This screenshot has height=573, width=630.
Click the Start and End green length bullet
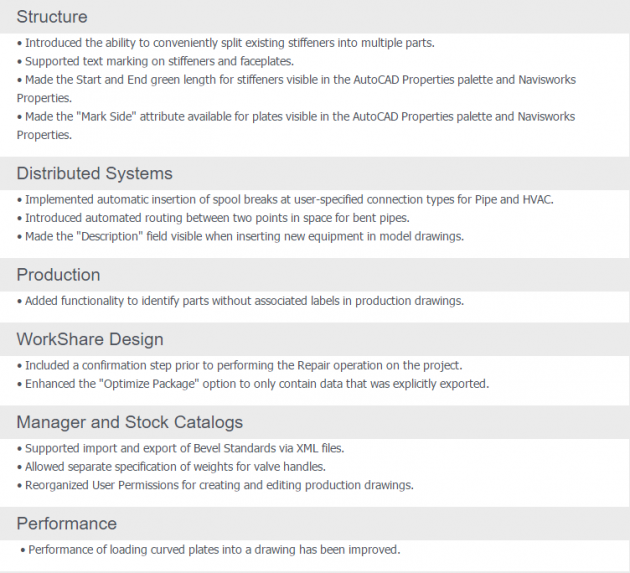(296, 89)
